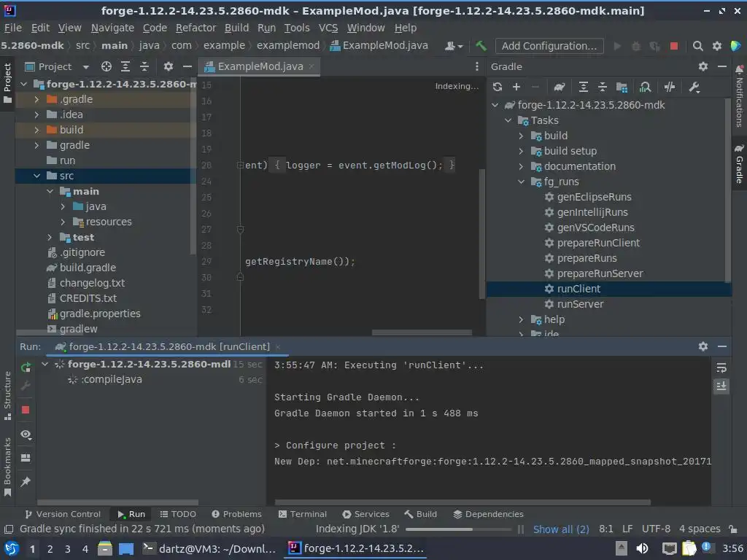Open line separator LF selector
Image resolution: width=747 pixels, height=560 pixels.
[x=627, y=529]
